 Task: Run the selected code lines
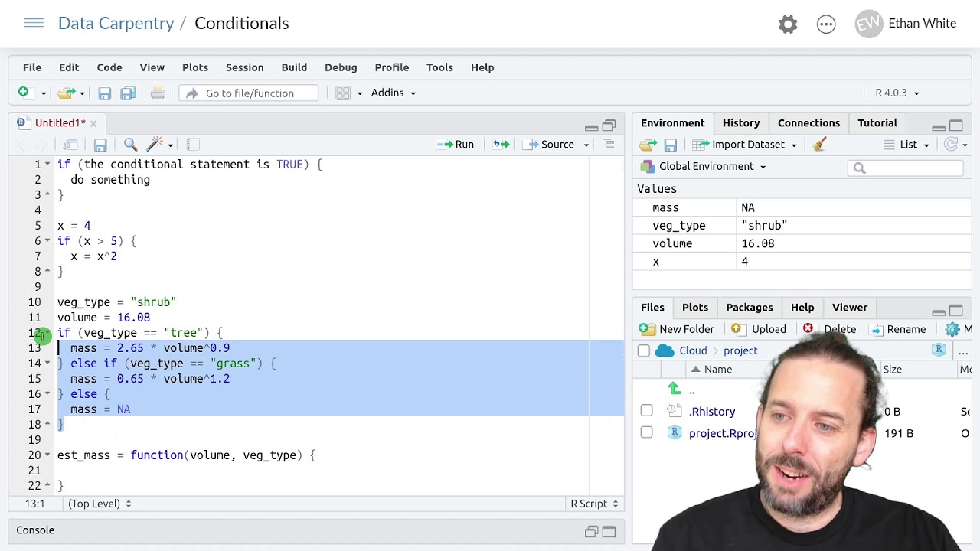456,145
